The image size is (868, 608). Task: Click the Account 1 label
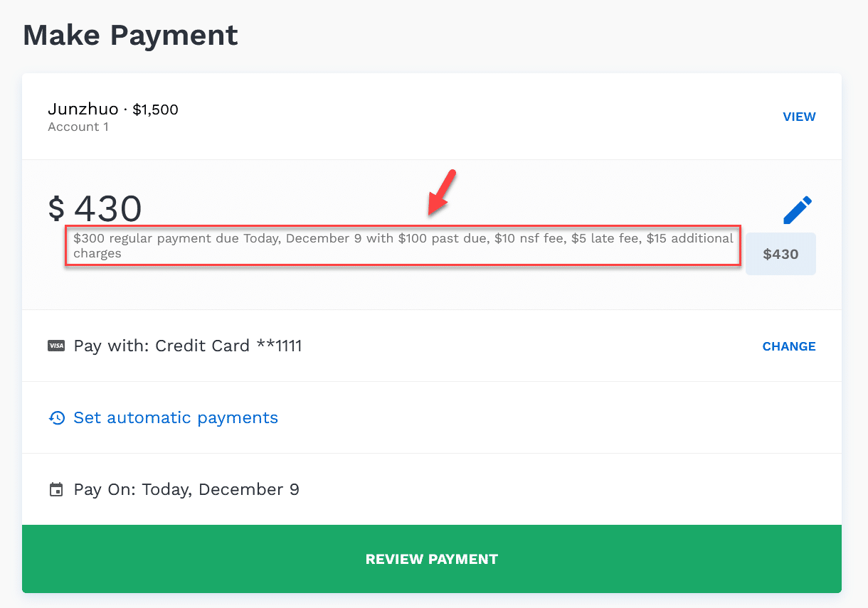click(78, 127)
